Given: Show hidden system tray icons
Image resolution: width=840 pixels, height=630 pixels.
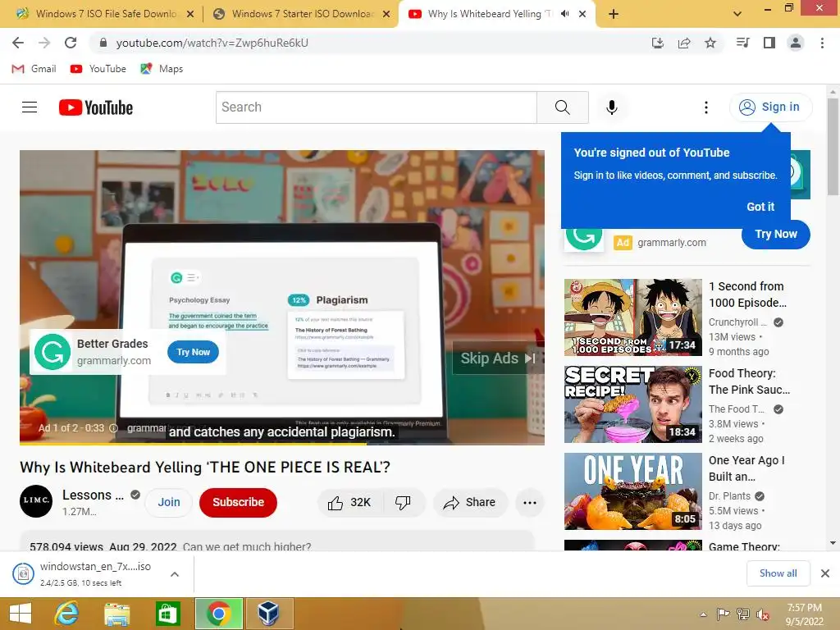Looking at the screenshot, I should pos(703,614).
